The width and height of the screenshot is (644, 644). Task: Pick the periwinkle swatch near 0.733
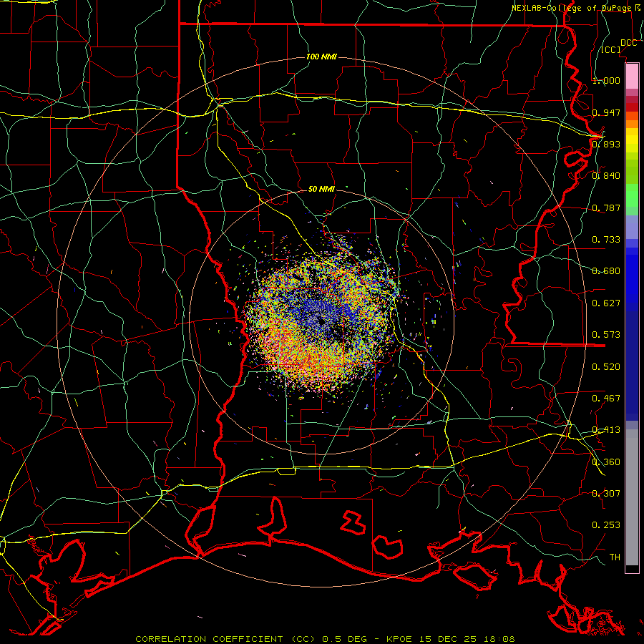click(632, 227)
